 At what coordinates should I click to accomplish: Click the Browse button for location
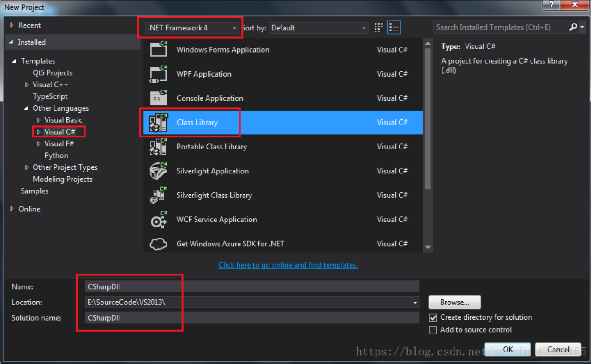pyautogui.click(x=454, y=302)
